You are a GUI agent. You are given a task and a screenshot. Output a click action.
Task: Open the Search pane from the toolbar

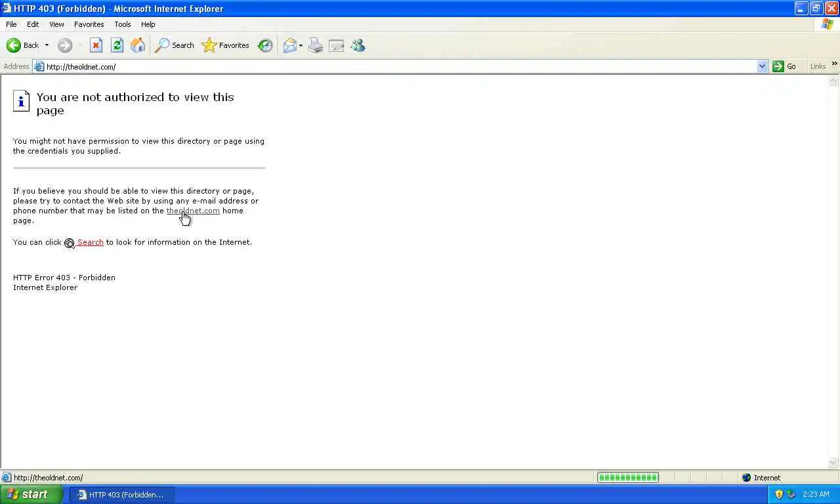point(175,45)
